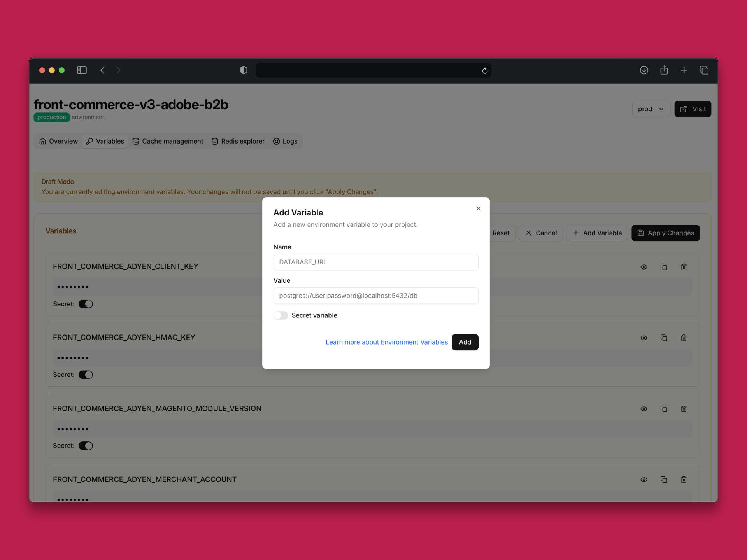Cancel draft editing with Cancel button
Image resolution: width=747 pixels, height=560 pixels.
(x=541, y=233)
